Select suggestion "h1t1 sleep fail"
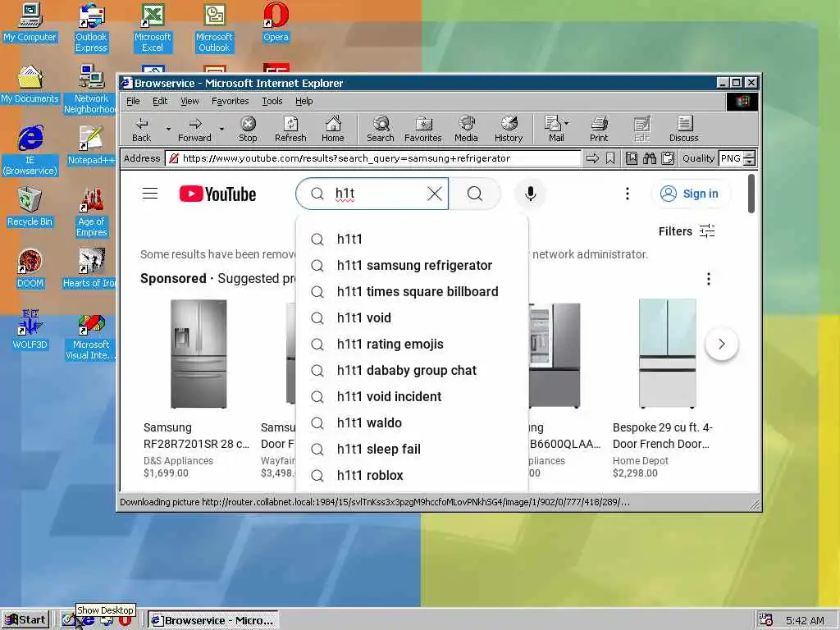 412,449
